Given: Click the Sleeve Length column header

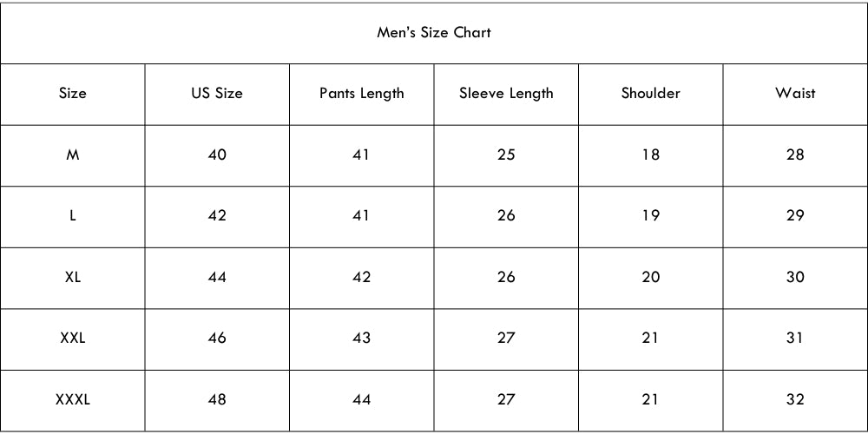Looking at the screenshot, I should point(506,94).
